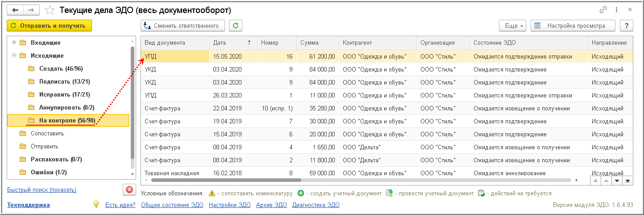Screen dimensions: 644x215
Task: Open the Еще dropdown menu
Action: pyautogui.click(x=513, y=25)
